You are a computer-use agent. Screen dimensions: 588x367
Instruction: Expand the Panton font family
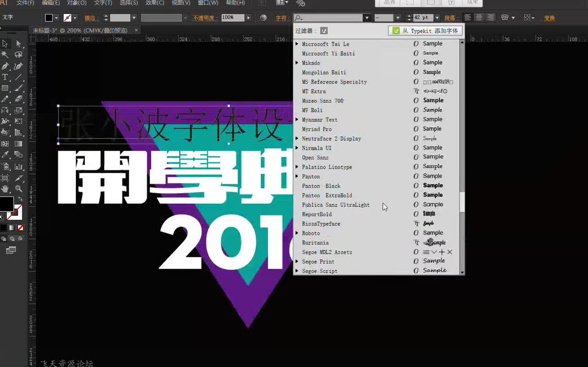[298, 176]
